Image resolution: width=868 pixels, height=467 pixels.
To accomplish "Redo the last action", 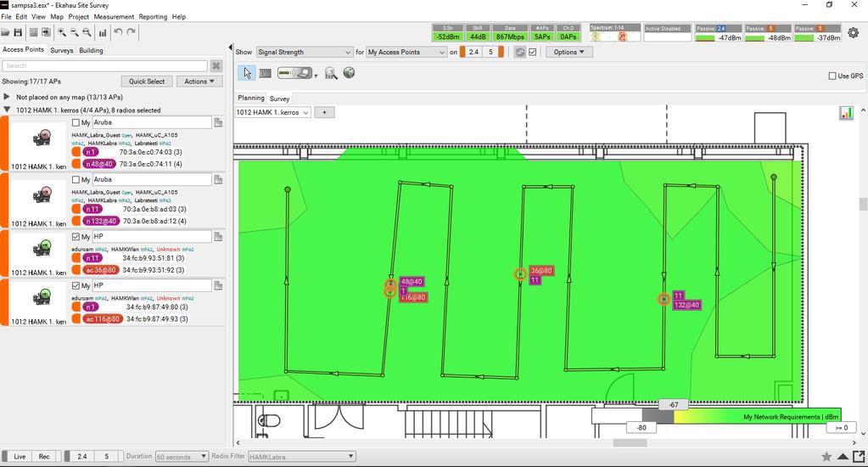I will tap(132, 32).
